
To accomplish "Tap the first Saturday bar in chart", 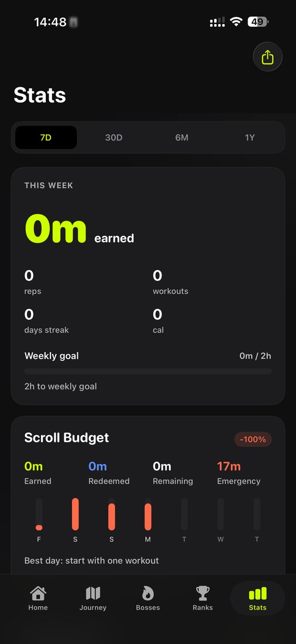I will coord(75,514).
